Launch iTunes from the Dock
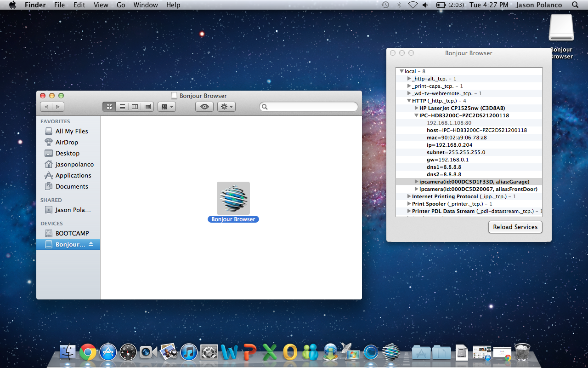This screenshot has height=368, width=588. [x=189, y=352]
